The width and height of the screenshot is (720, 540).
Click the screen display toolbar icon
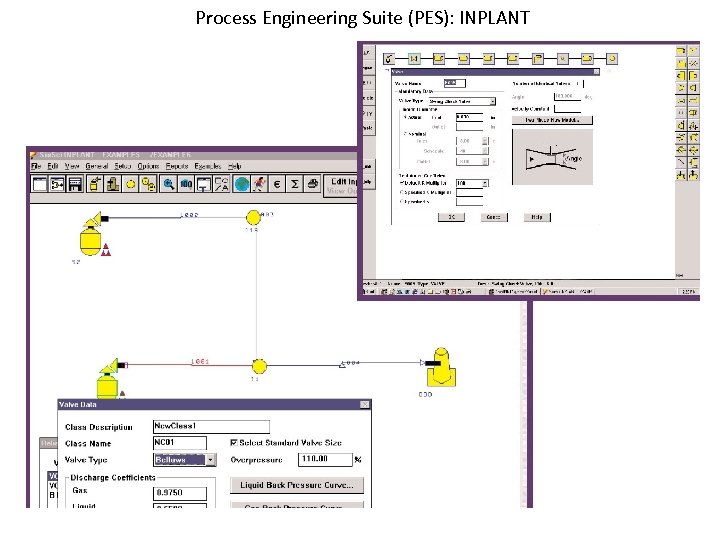point(203,184)
